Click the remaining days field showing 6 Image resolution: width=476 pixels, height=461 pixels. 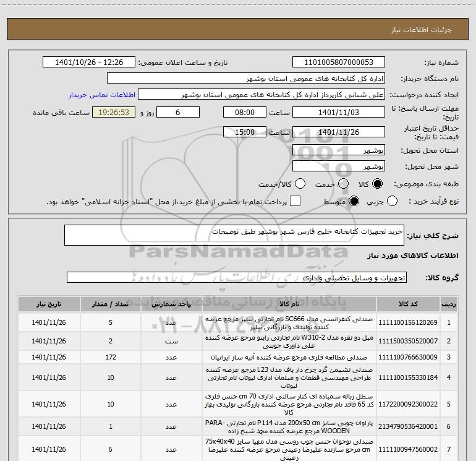pyautogui.click(x=178, y=113)
